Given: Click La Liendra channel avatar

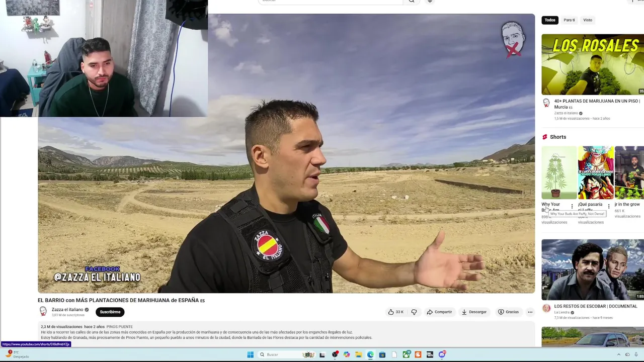Looking at the screenshot, I should click(x=546, y=308).
